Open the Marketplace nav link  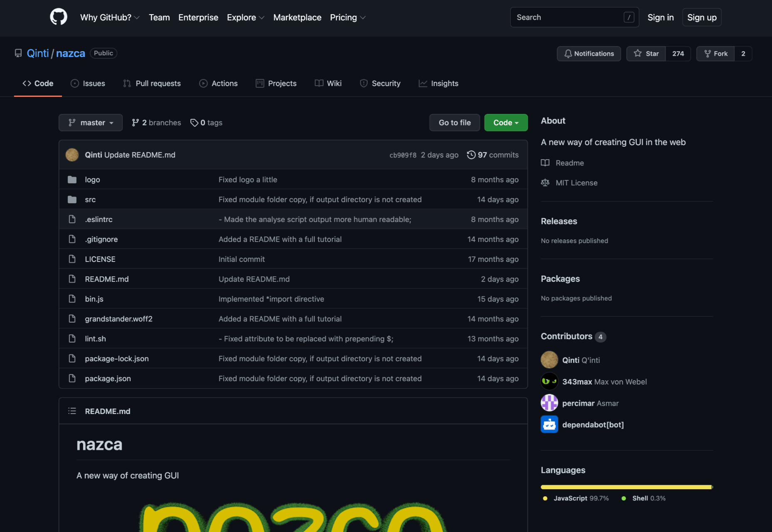[297, 17]
